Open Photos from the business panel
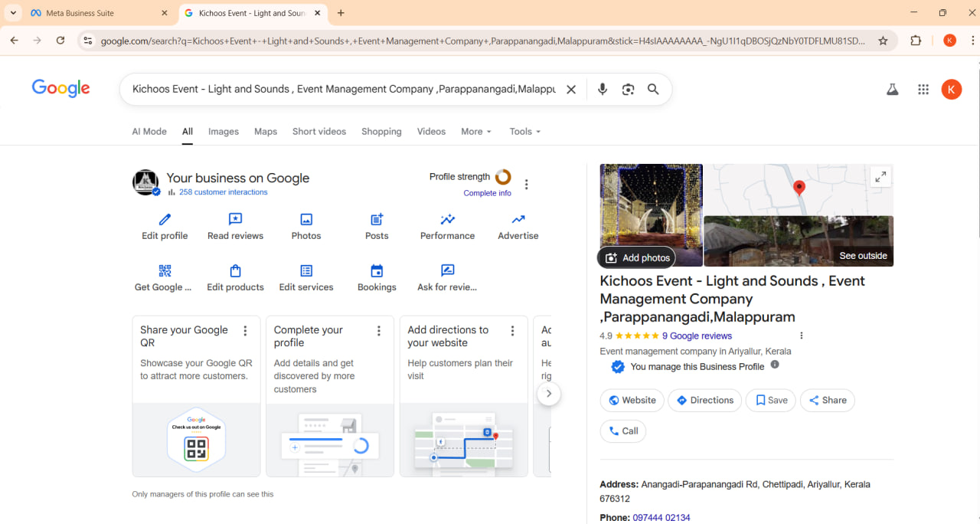 pyautogui.click(x=305, y=220)
